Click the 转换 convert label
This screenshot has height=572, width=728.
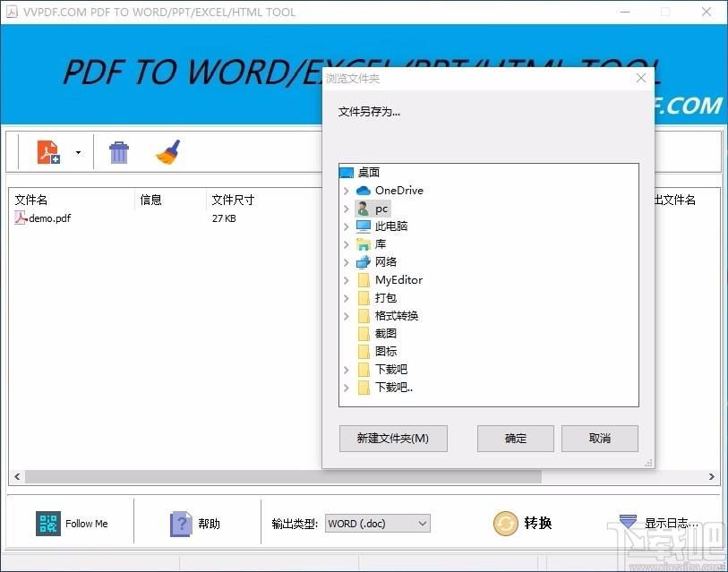click(x=537, y=523)
